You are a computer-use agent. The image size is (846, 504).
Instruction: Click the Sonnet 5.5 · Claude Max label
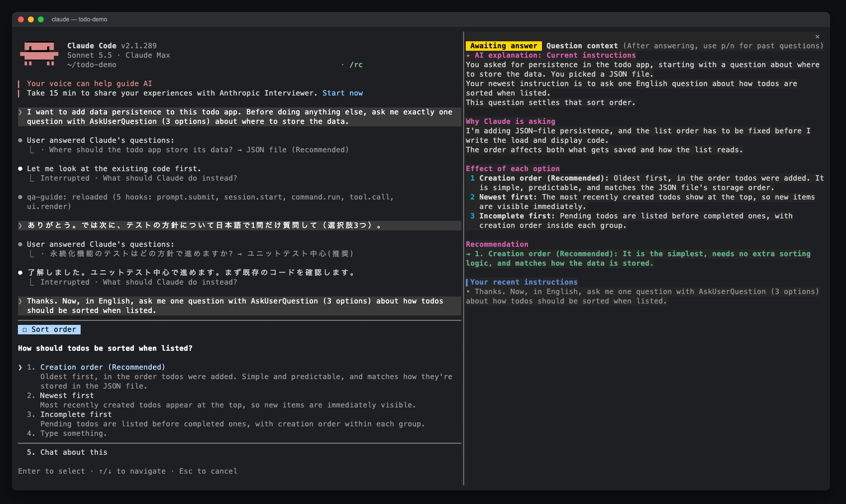[x=118, y=55]
